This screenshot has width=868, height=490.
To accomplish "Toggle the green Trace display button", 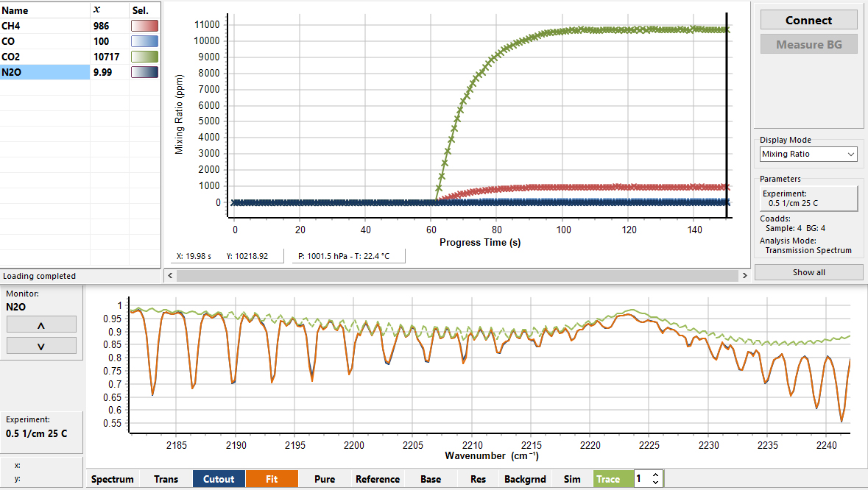I will 607,479.
